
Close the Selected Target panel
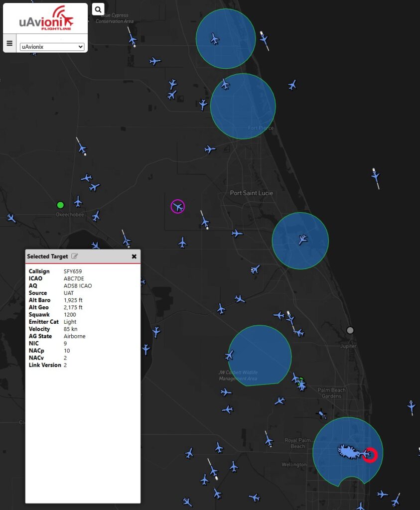tap(134, 256)
